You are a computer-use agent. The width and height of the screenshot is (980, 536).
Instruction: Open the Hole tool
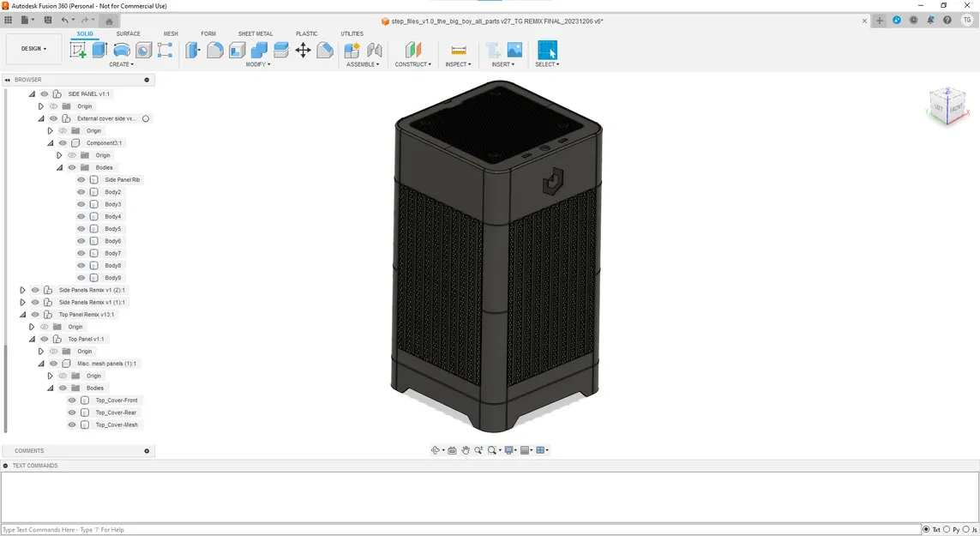pyautogui.click(x=142, y=50)
